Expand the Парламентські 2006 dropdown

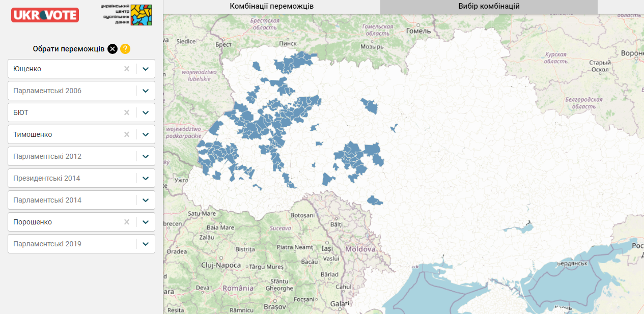pyautogui.click(x=146, y=91)
